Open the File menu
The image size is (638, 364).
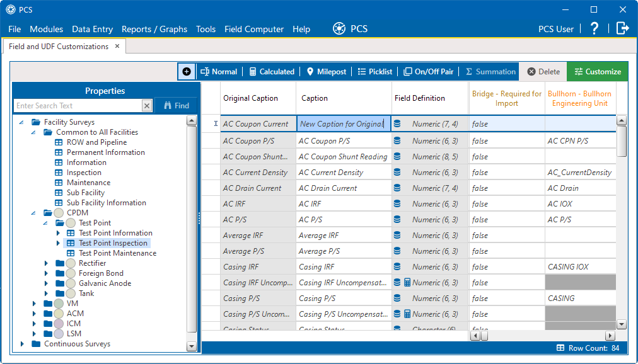point(14,29)
